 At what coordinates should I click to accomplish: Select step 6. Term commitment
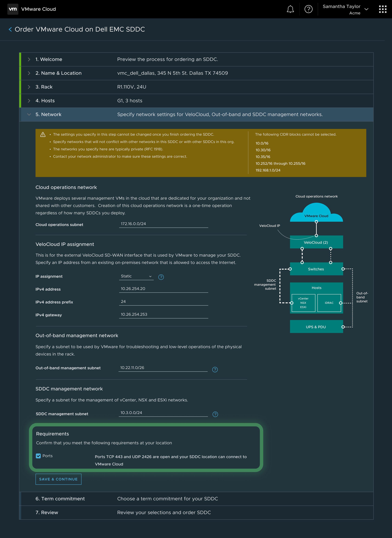[x=196, y=499]
